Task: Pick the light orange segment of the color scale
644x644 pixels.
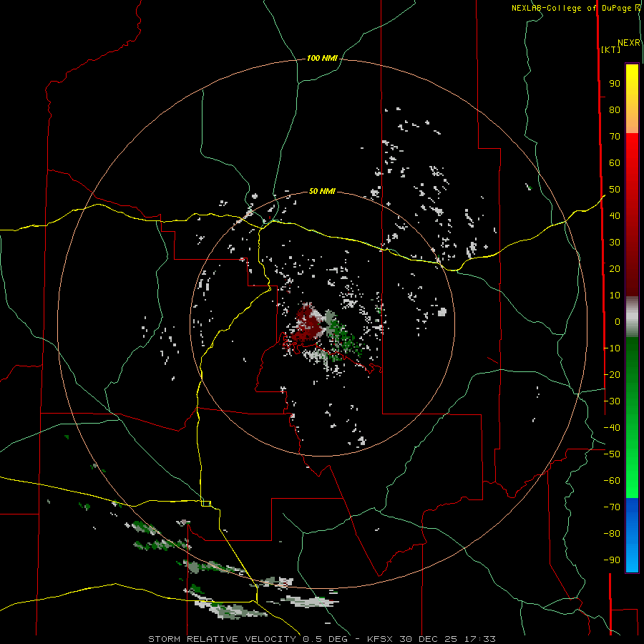Action: tap(632, 121)
